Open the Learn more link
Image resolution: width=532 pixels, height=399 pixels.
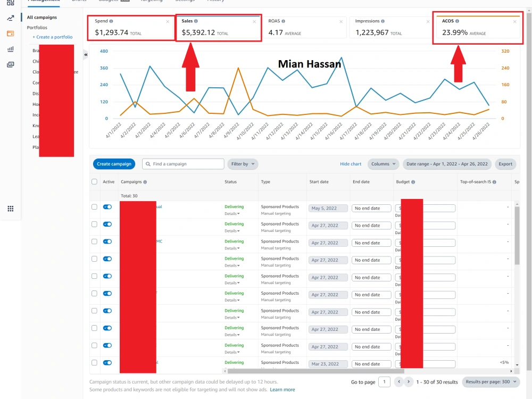(x=282, y=389)
